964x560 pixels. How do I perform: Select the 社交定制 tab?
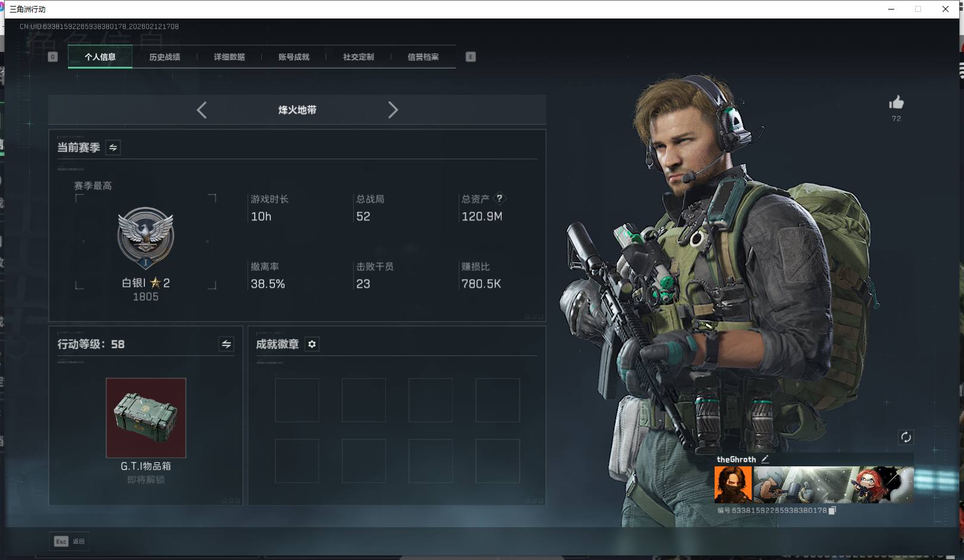point(359,57)
